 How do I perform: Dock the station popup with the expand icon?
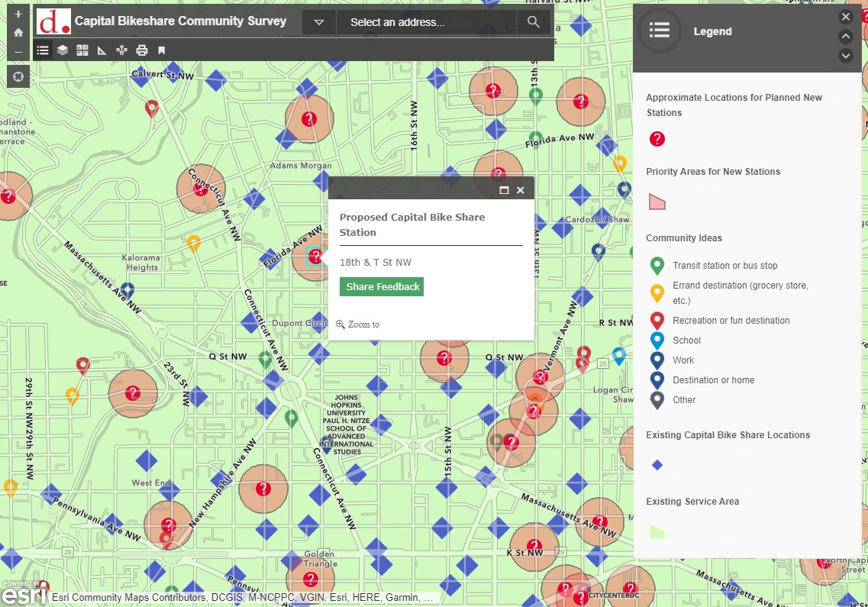click(504, 189)
